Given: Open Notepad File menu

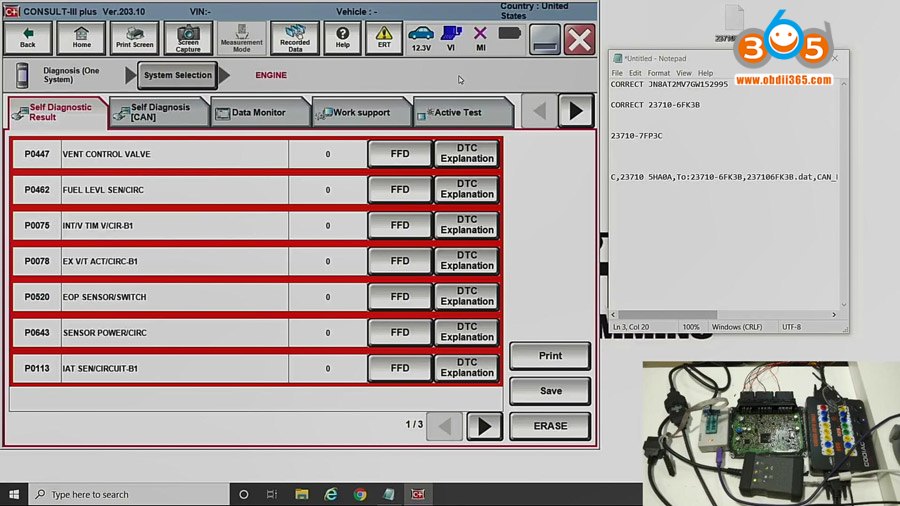Looking at the screenshot, I should tap(617, 73).
